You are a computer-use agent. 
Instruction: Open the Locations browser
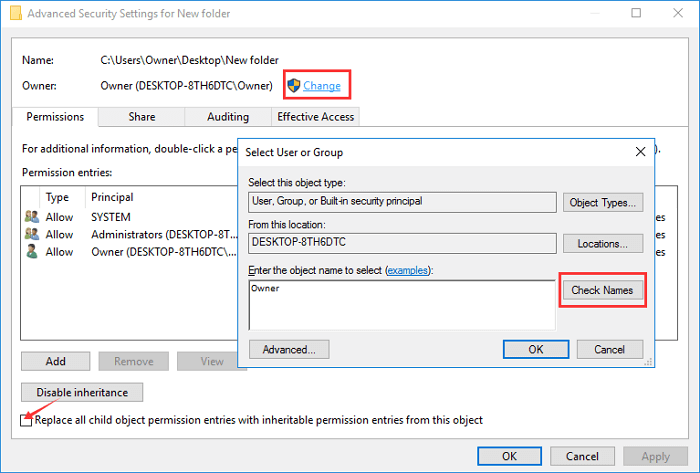point(603,244)
